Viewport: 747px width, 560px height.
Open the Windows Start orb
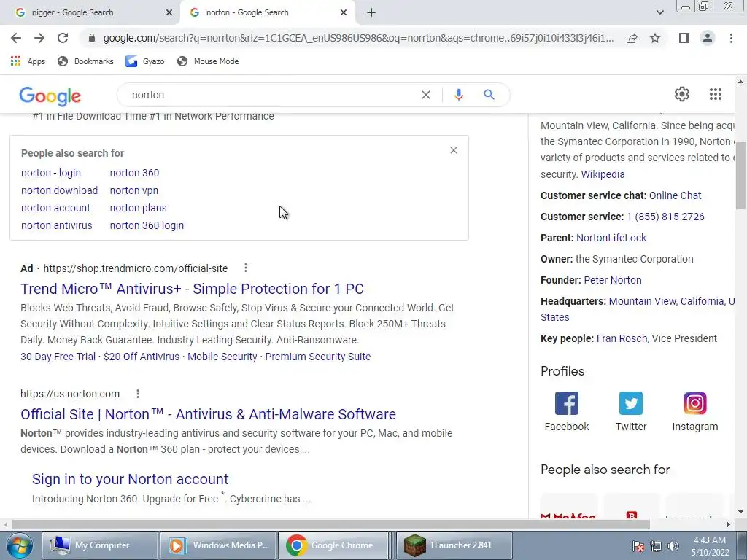coord(20,545)
